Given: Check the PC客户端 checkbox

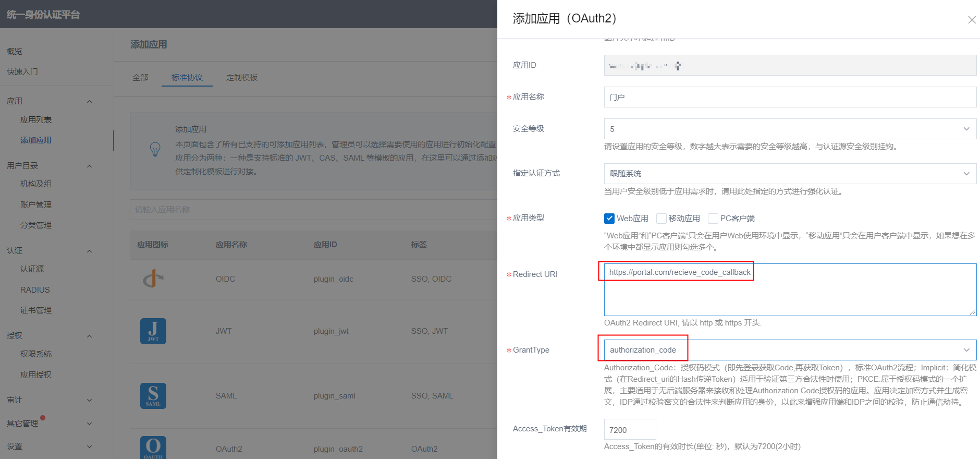Looking at the screenshot, I should [713, 219].
